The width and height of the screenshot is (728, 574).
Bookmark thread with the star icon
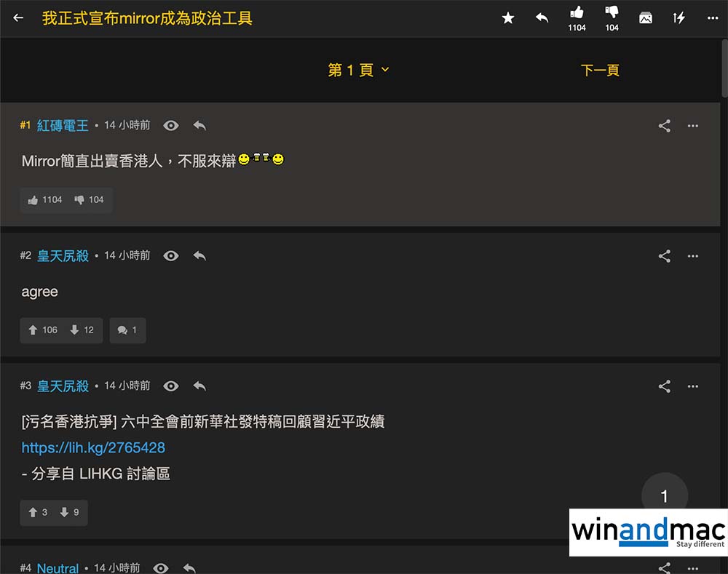tap(508, 18)
